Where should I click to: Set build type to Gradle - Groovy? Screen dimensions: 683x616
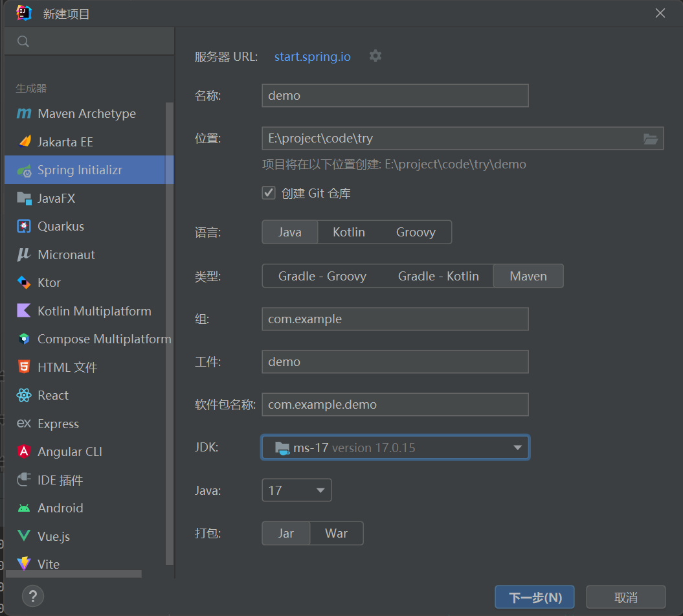click(x=322, y=276)
